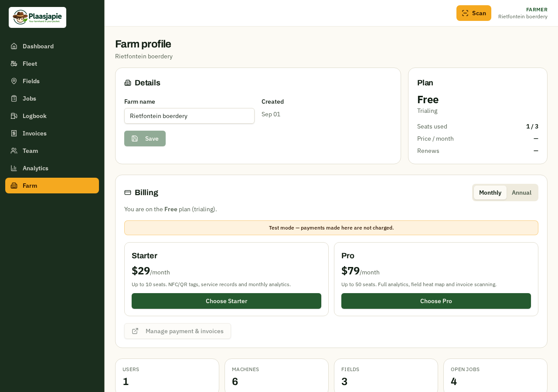This screenshot has height=392, width=558.
Task: Click the Analytics bar chart icon
Action: point(14,168)
